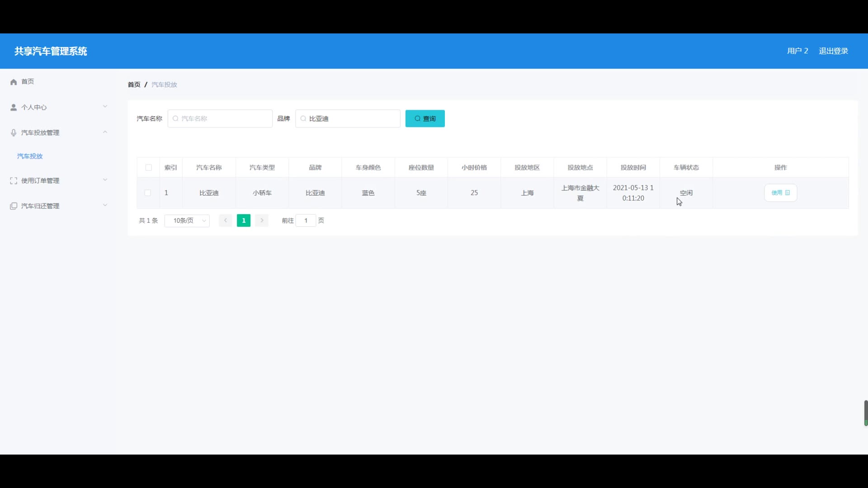Image resolution: width=868 pixels, height=488 pixels.
Task: Click search icon in 汽车名称 field
Action: pyautogui.click(x=175, y=118)
